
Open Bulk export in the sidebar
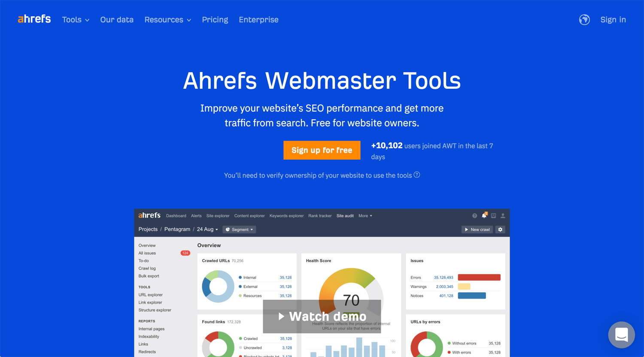pos(149,276)
